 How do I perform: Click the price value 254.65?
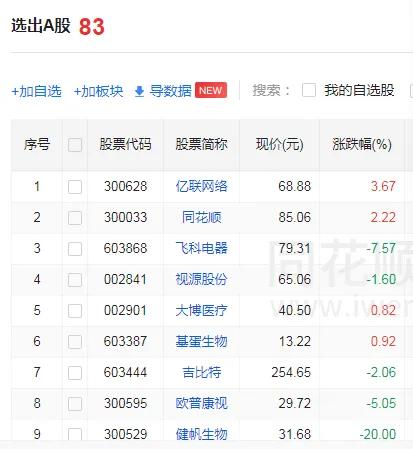[x=291, y=372]
